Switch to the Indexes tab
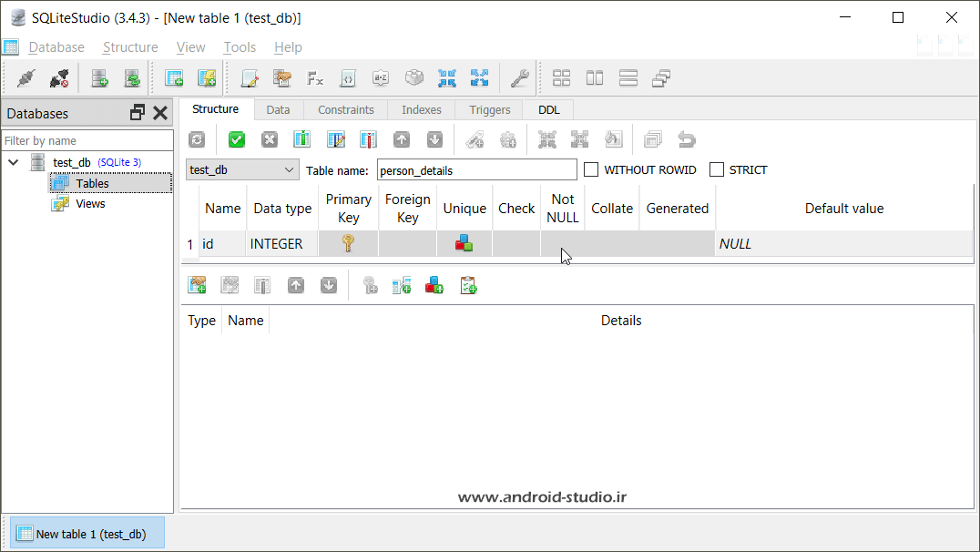The image size is (980, 552). (422, 110)
